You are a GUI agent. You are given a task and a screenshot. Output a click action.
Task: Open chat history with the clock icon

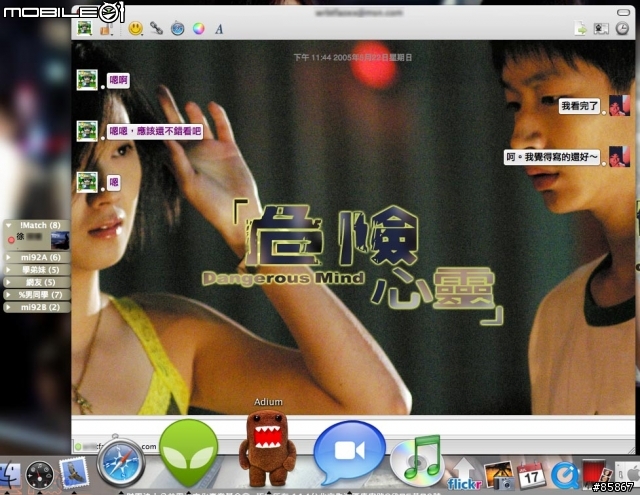coord(622,29)
